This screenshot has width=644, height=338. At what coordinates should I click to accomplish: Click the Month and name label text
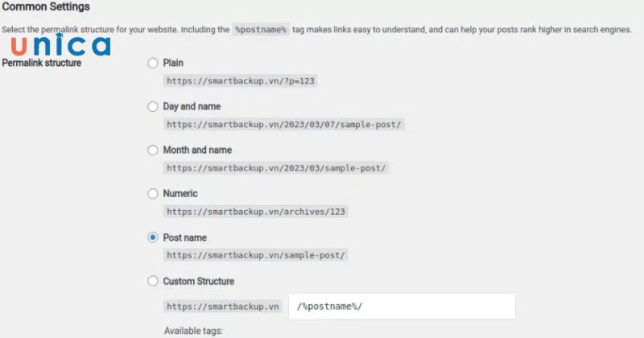click(197, 150)
